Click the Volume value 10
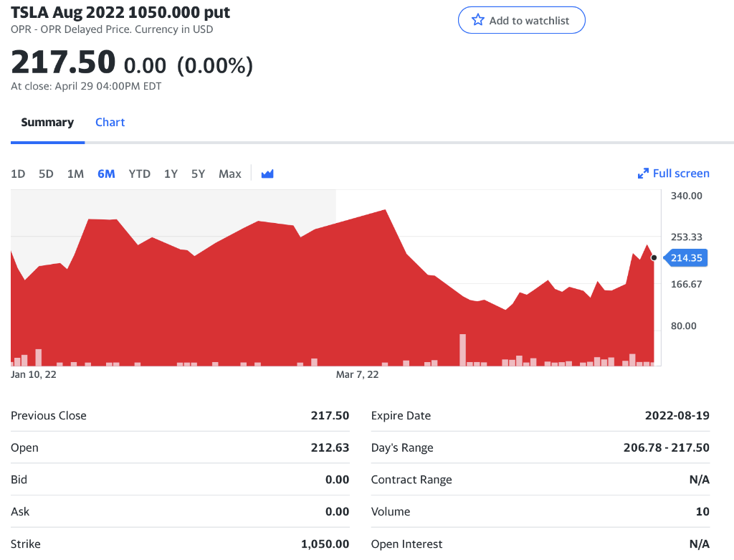Screen dimensions: 734x560 702,511
